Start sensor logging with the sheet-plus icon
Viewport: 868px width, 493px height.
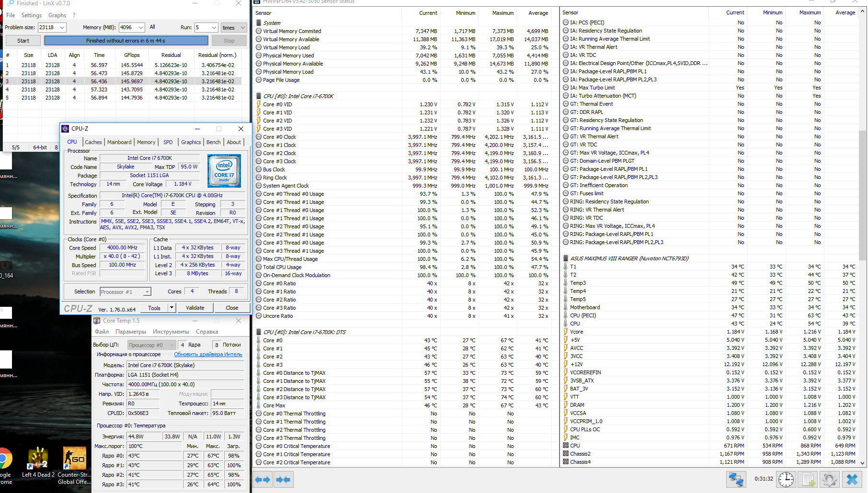pyautogui.click(x=809, y=479)
